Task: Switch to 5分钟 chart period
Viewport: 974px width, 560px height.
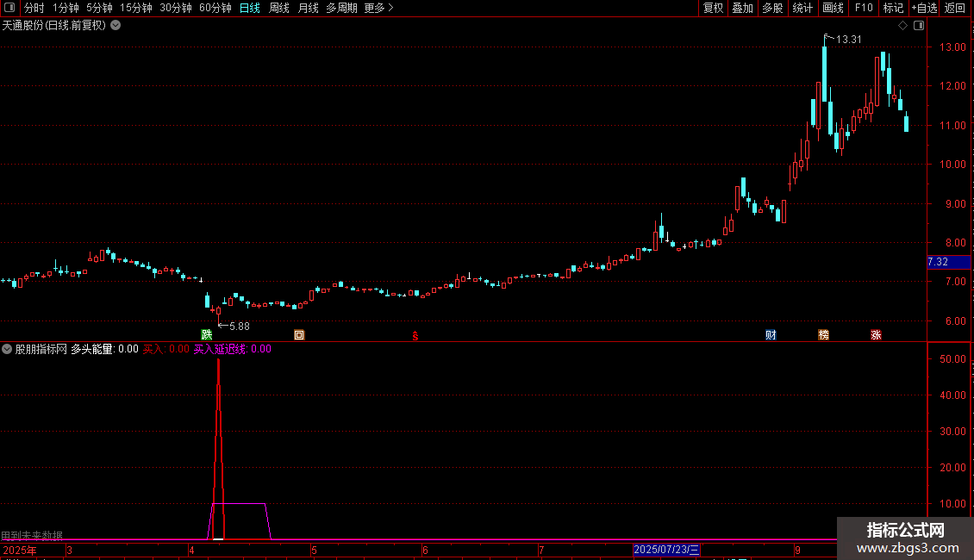Action: [99, 8]
